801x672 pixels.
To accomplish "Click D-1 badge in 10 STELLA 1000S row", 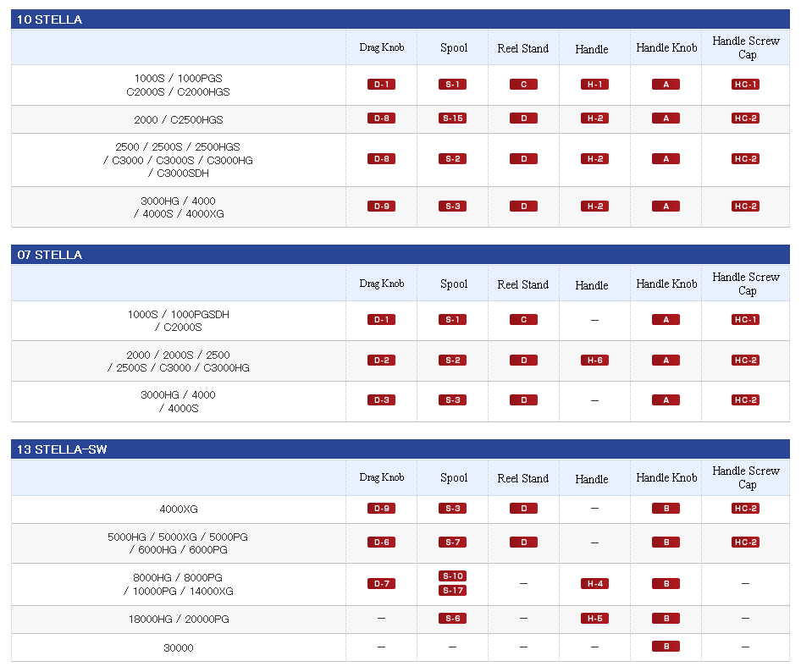I will coord(381,85).
